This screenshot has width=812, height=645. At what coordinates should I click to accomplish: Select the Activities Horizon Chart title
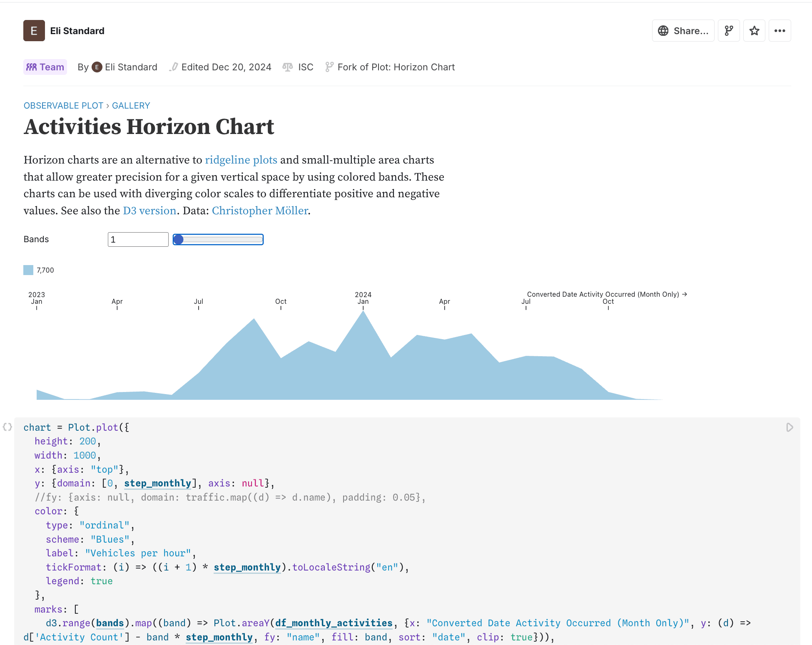[x=149, y=127]
